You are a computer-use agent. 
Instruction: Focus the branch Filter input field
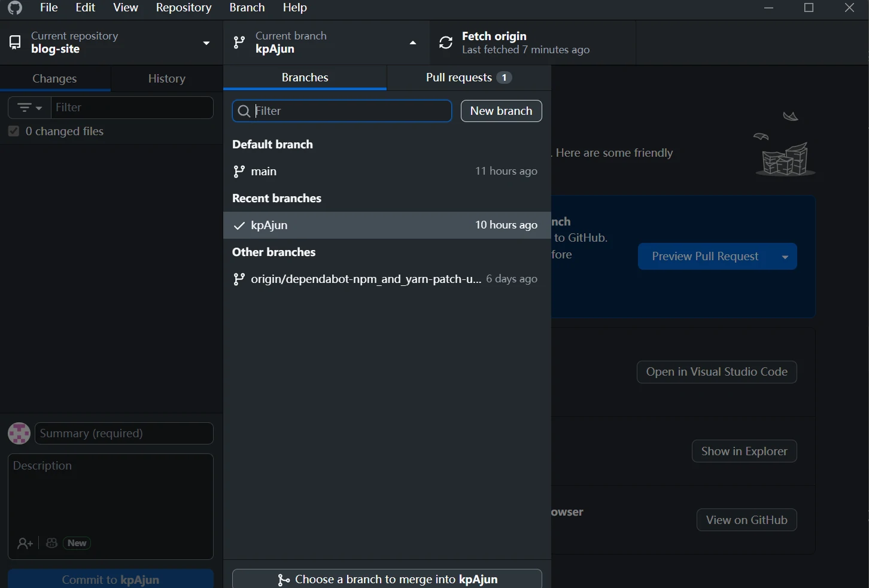click(342, 111)
